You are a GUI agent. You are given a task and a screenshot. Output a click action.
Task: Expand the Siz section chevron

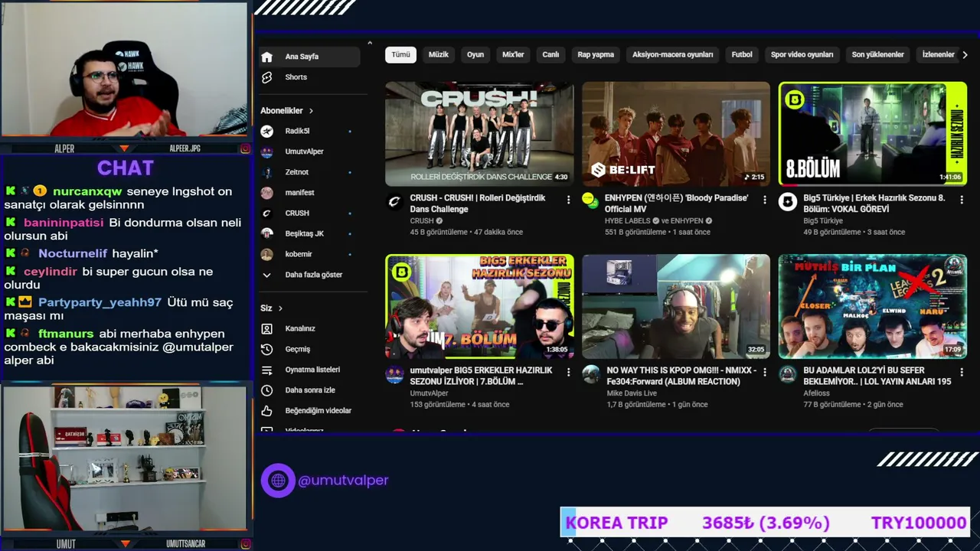coord(280,308)
